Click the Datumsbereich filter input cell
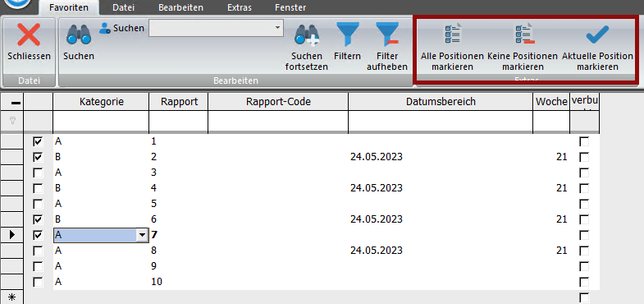The width and height of the screenshot is (644, 304). [x=441, y=121]
